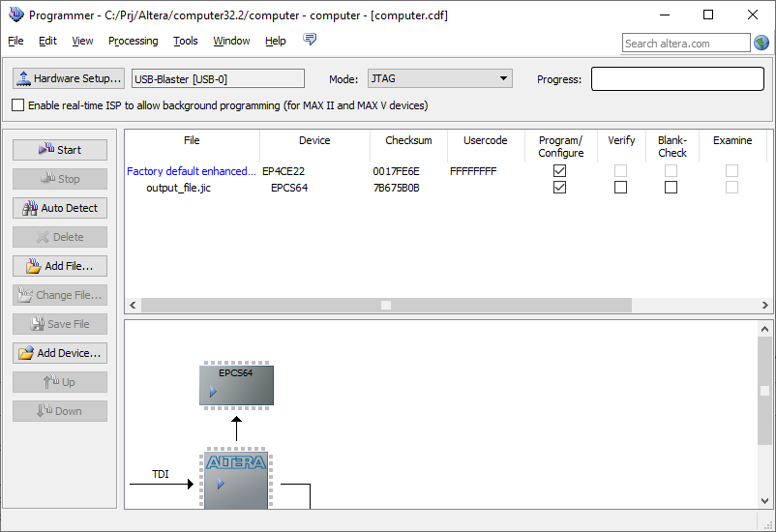
Task: Open the Help menu
Action: [x=276, y=41]
